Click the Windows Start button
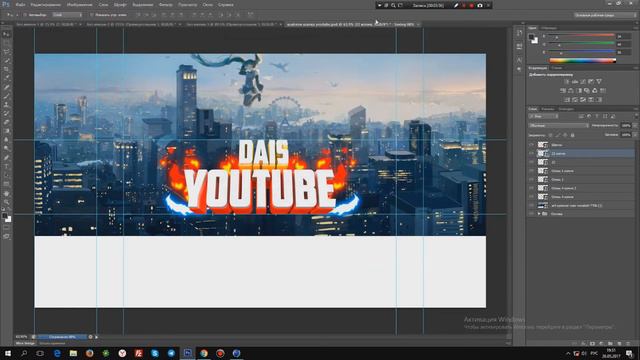 [x=8, y=353]
